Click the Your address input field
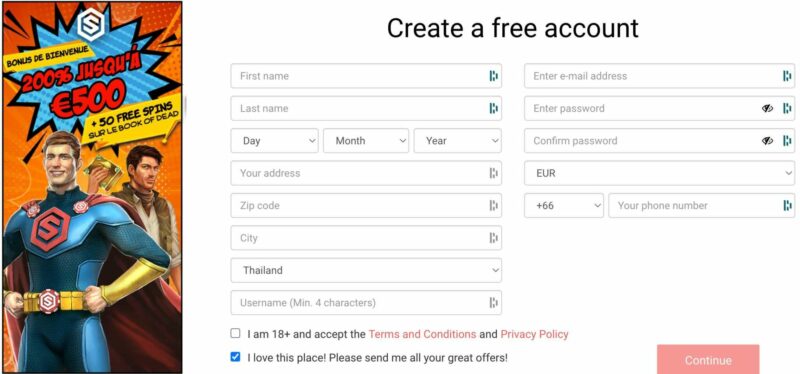This screenshot has width=800, height=374. [x=366, y=173]
